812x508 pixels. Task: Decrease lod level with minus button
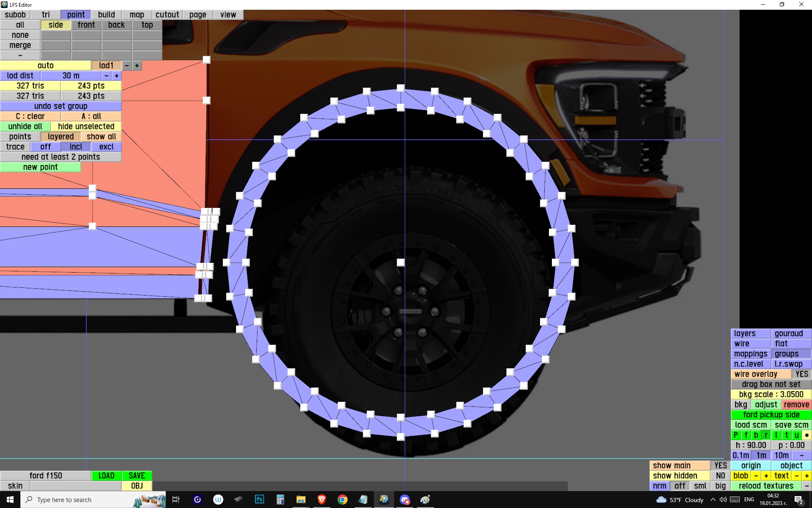click(126, 66)
